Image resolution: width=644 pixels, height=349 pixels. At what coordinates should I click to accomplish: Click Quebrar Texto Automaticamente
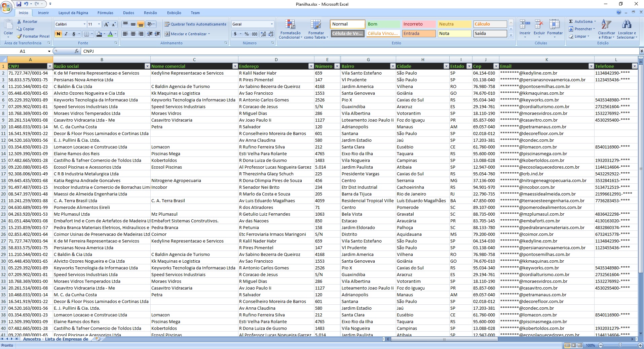click(x=195, y=24)
